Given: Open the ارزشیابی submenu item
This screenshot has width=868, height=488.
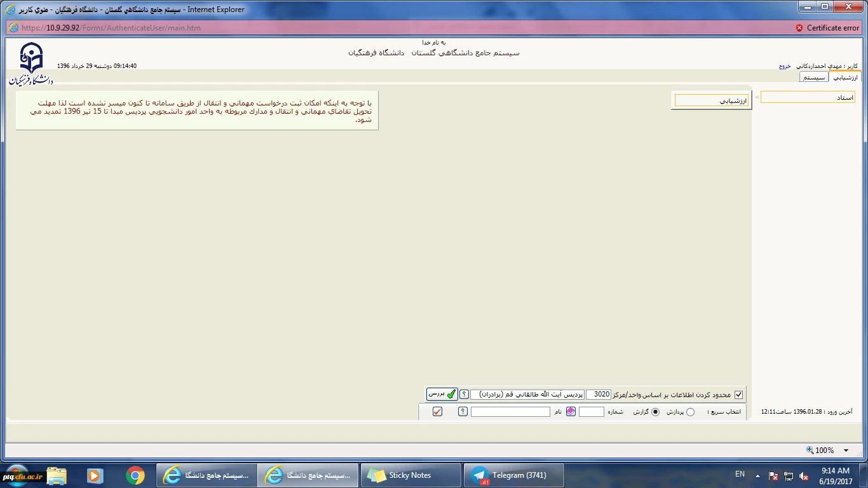Looking at the screenshot, I should coord(712,100).
